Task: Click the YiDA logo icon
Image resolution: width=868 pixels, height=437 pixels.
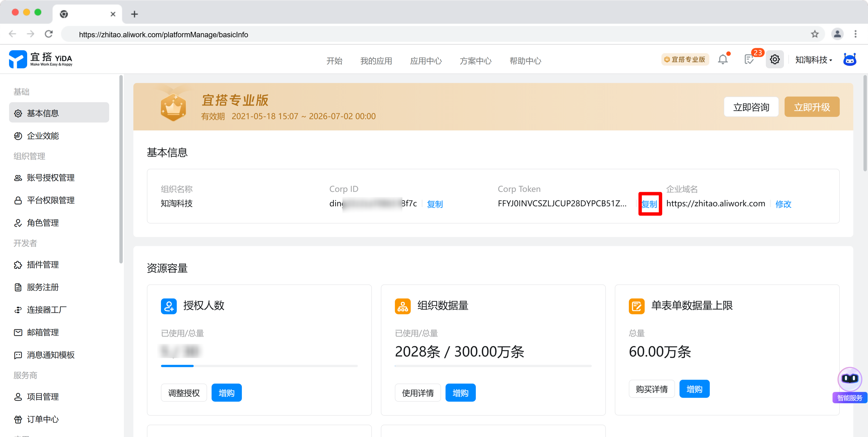Action: pyautogui.click(x=18, y=59)
